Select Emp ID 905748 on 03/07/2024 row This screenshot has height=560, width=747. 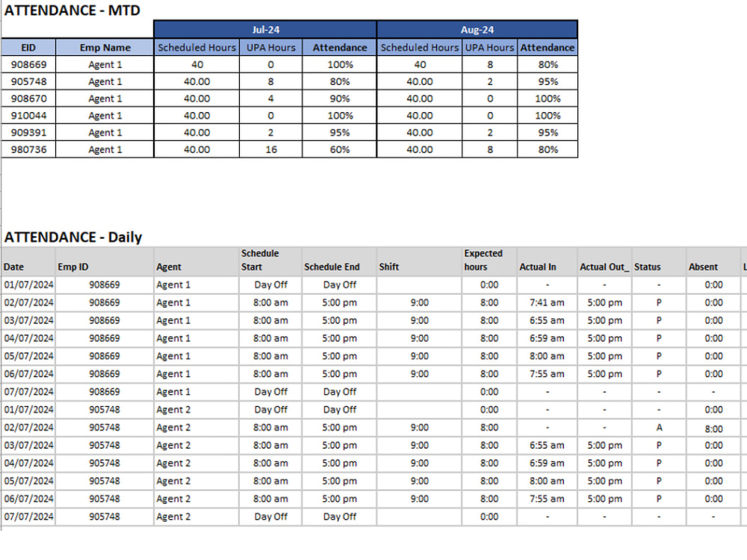click(x=105, y=445)
